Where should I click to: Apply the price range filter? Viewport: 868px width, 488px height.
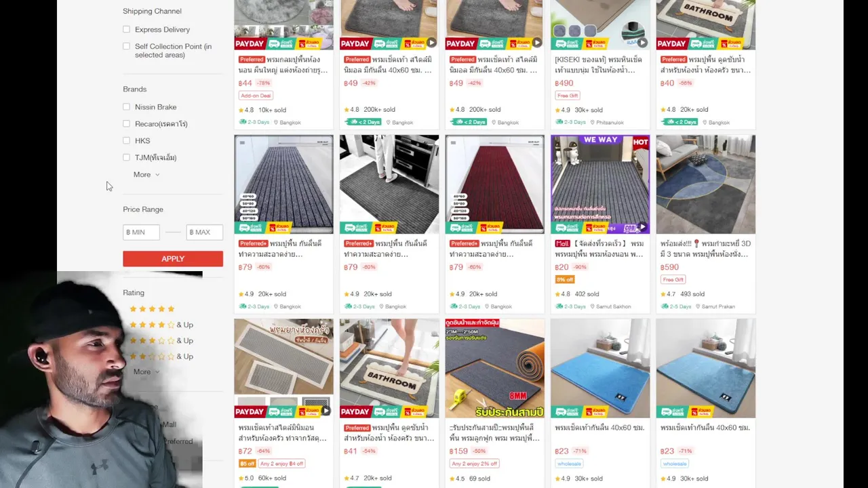click(x=173, y=259)
